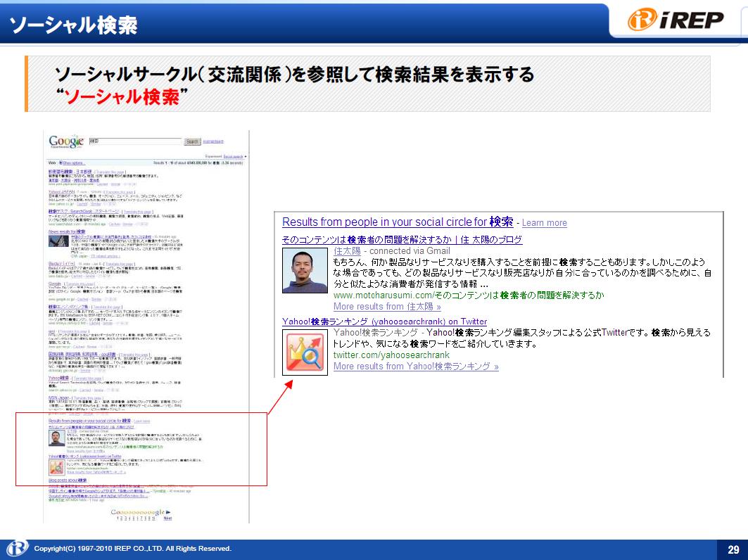Click the copyright text in the footer
This screenshot has width=748, height=560.
[x=132, y=549]
